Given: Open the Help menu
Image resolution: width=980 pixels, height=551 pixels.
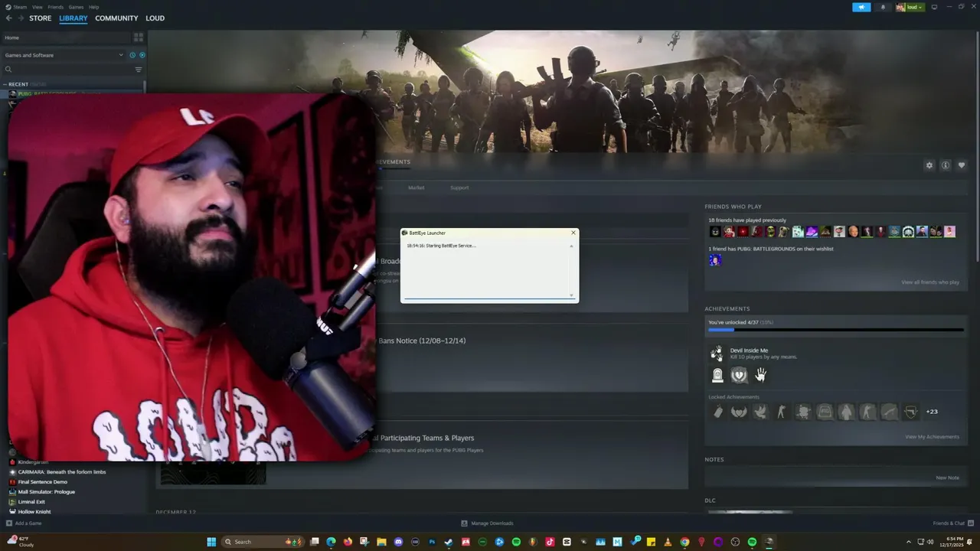Looking at the screenshot, I should tap(93, 7).
